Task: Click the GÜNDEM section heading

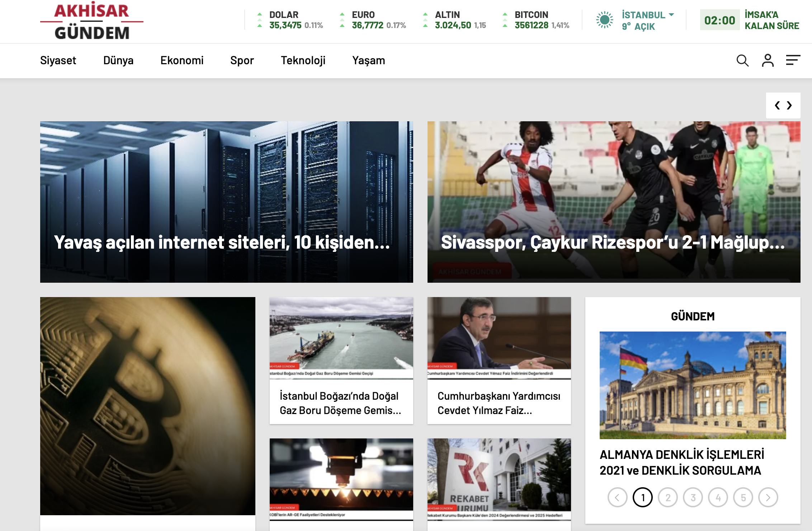Action: (693, 316)
